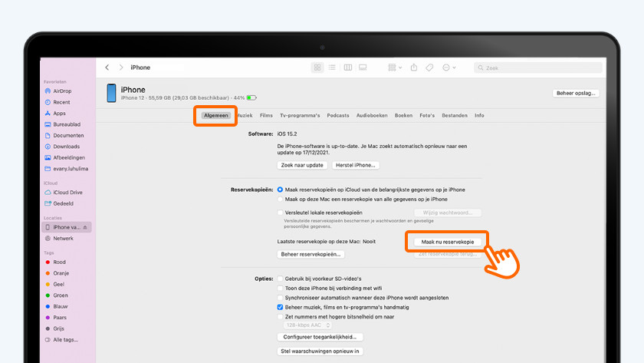Click Zoek naar update button

point(302,165)
